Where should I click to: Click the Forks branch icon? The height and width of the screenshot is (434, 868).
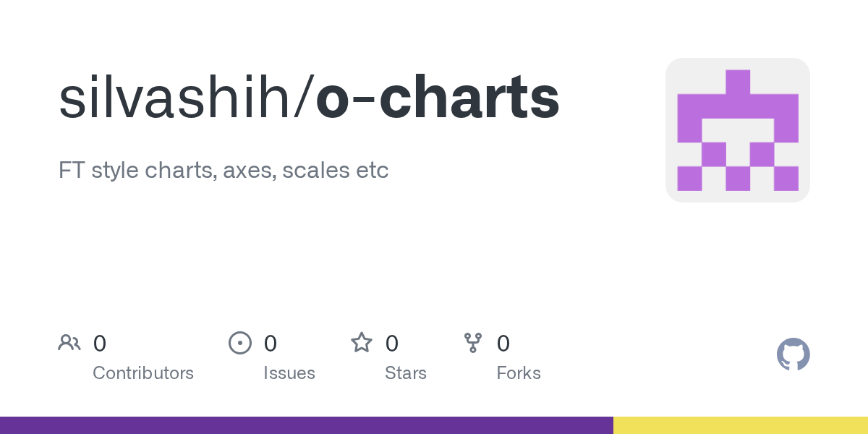tap(473, 343)
